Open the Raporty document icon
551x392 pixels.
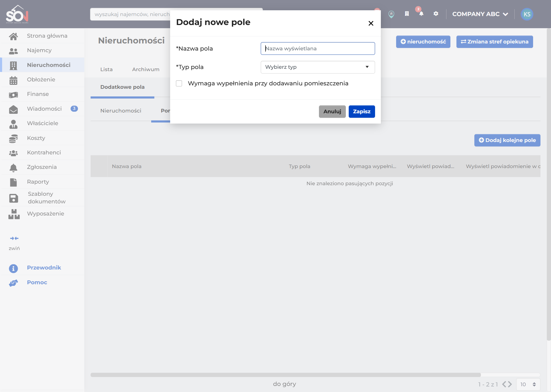(x=13, y=182)
